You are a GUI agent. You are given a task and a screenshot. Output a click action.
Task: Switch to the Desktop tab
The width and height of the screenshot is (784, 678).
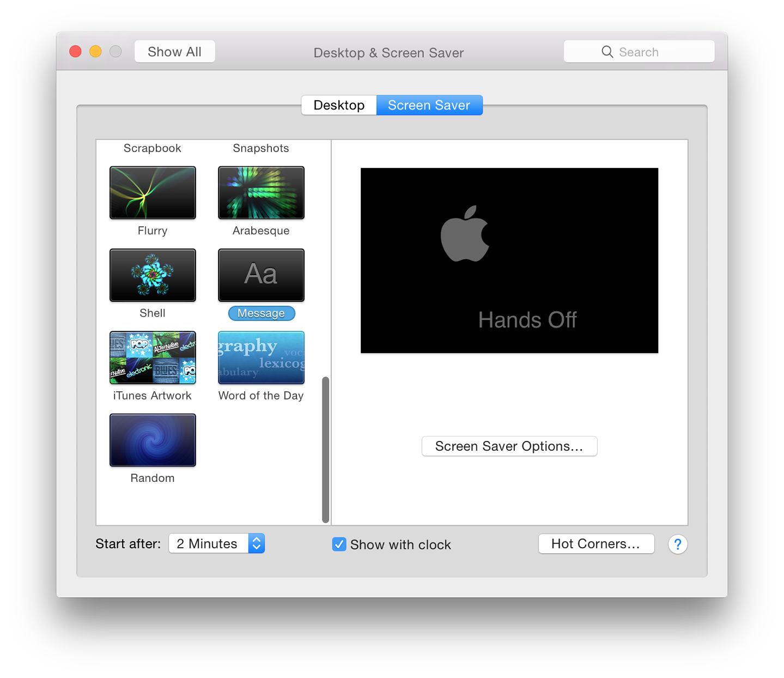pyautogui.click(x=339, y=105)
